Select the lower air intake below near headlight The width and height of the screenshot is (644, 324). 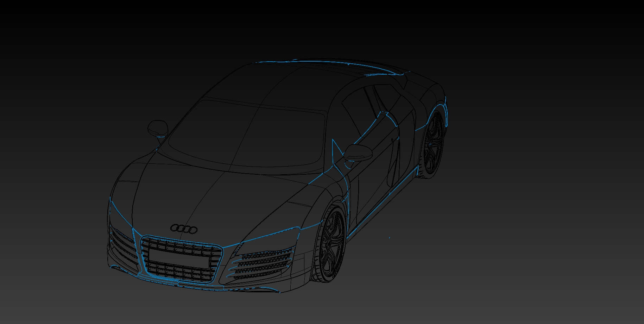[x=262, y=266]
